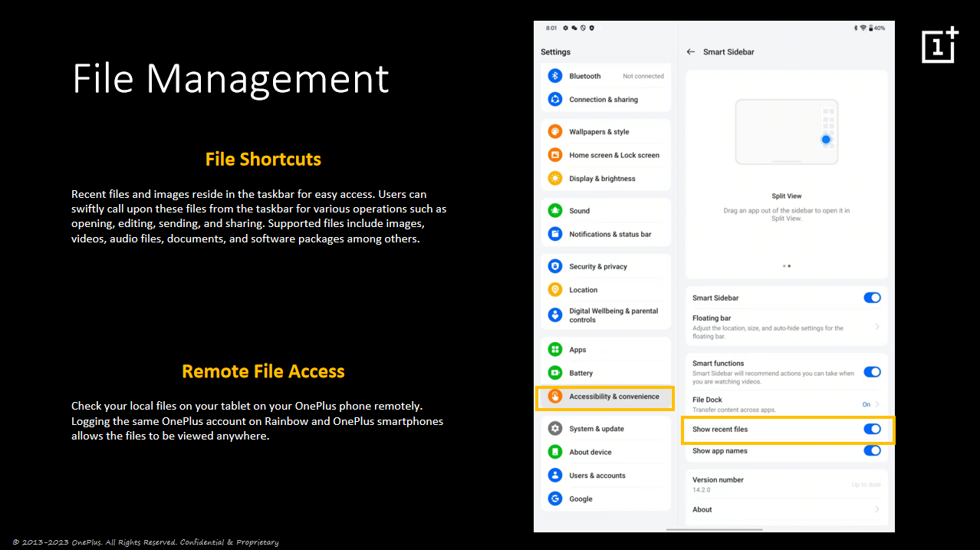Screen dimensions: 980x550
Task: Open the Version number row
Action: (x=787, y=484)
